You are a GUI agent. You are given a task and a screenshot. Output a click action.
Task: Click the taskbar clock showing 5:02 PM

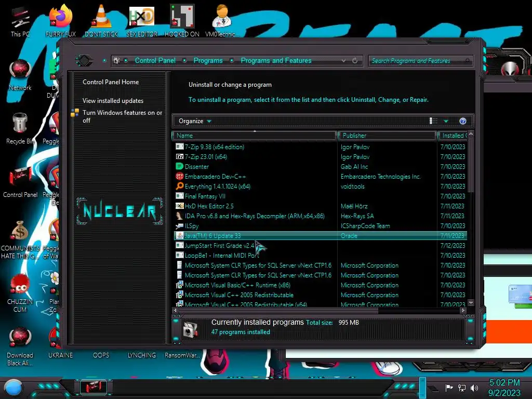click(x=504, y=388)
